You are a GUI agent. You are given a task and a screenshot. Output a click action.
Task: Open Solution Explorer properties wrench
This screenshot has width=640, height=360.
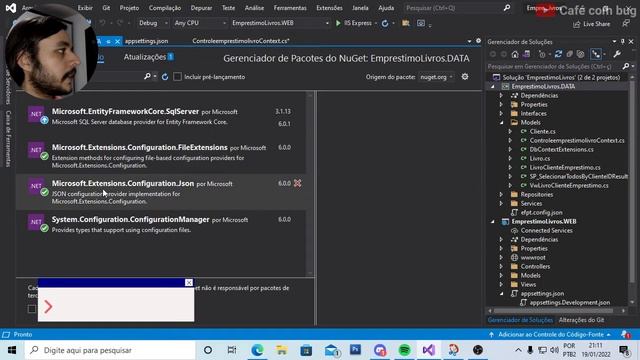(x=617, y=54)
